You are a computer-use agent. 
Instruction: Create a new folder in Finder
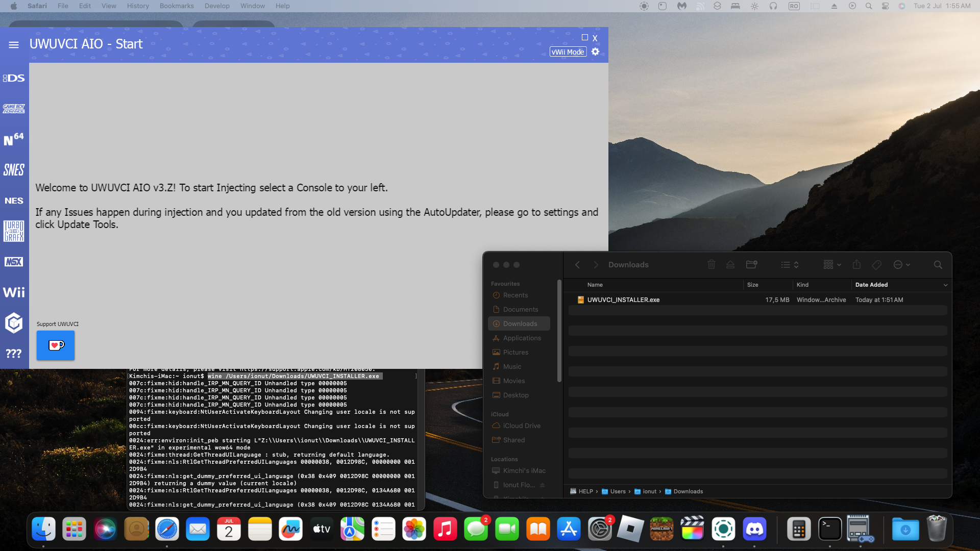tap(751, 265)
